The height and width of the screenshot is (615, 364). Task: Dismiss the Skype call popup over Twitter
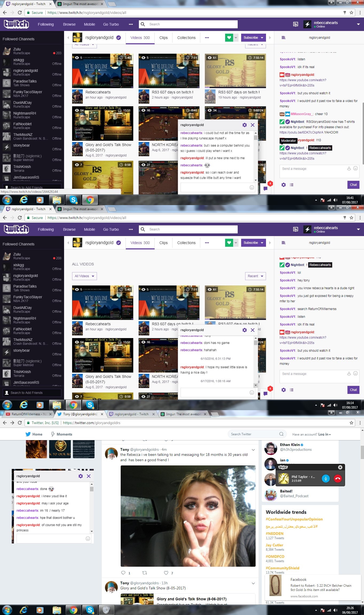pos(340,467)
